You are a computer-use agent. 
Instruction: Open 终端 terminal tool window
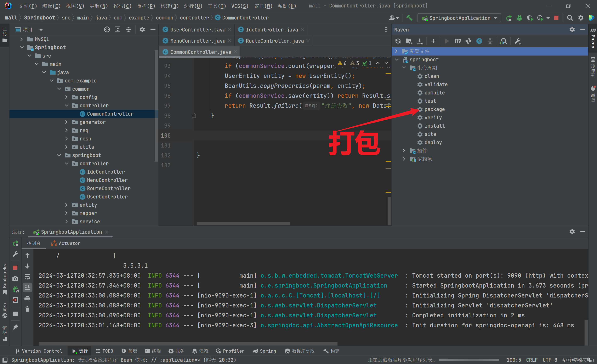(153, 351)
